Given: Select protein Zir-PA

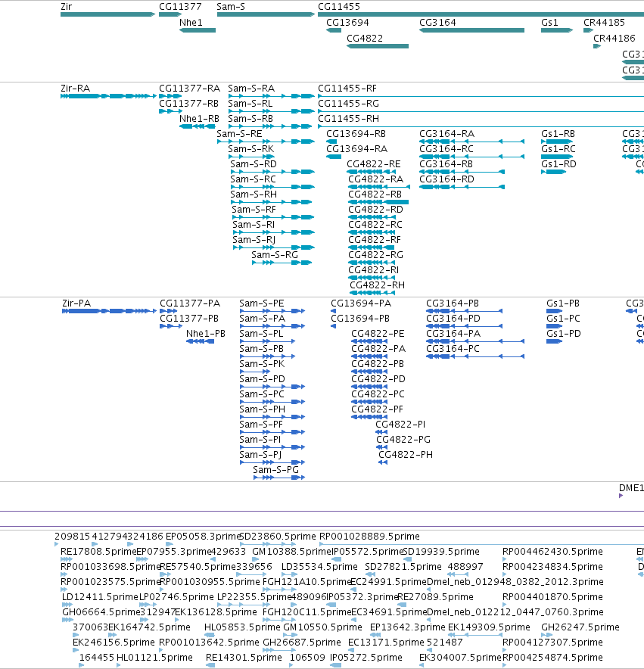Looking at the screenshot, I should pos(76,303).
